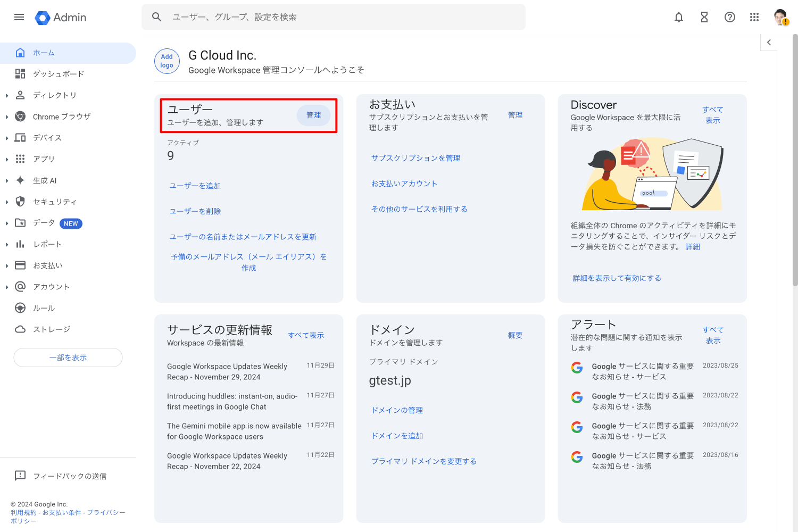
Task: Select ルール in the sidebar
Action: pyautogui.click(x=68, y=308)
